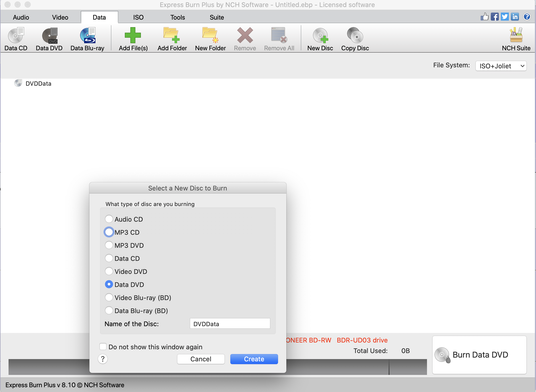Switch to the Video tab
536x392 pixels.
tap(60, 17)
